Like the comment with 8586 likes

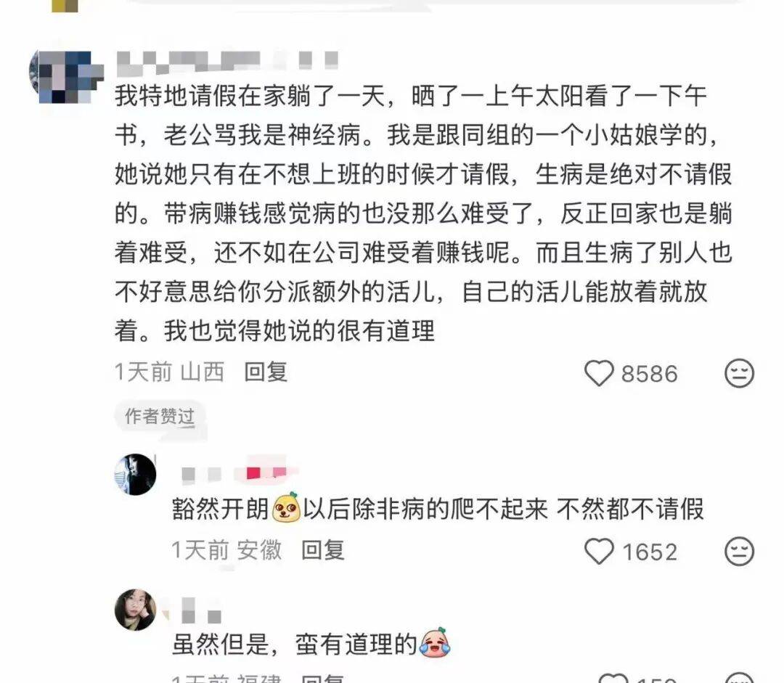click(599, 373)
